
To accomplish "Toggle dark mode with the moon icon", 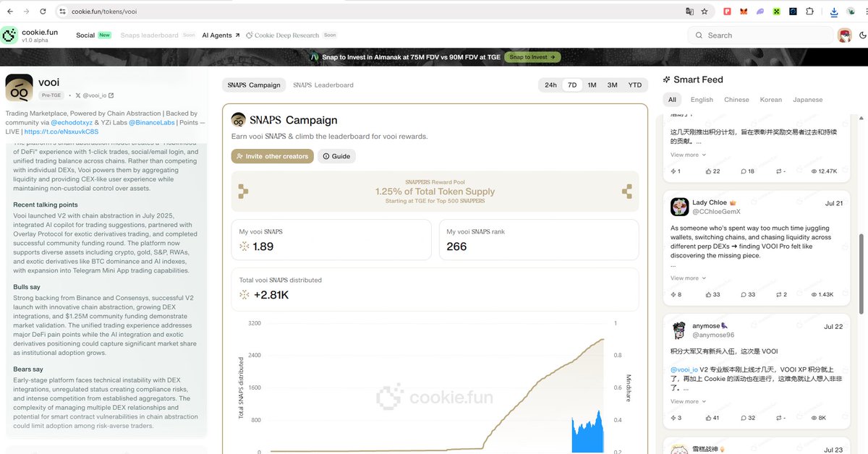I will click(x=861, y=35).
